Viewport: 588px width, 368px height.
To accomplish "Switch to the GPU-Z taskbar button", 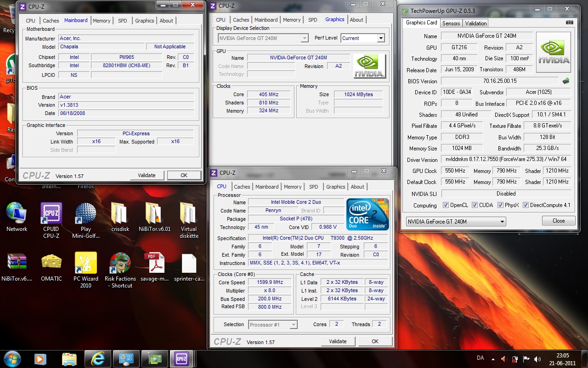I will click(x=154, y=359).
